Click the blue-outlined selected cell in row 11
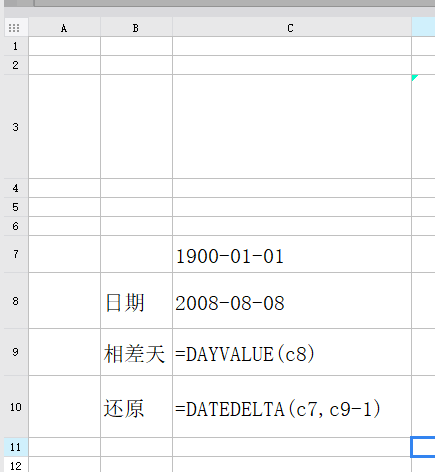This screenshot has height=472, width=435. tap(423, 447)
